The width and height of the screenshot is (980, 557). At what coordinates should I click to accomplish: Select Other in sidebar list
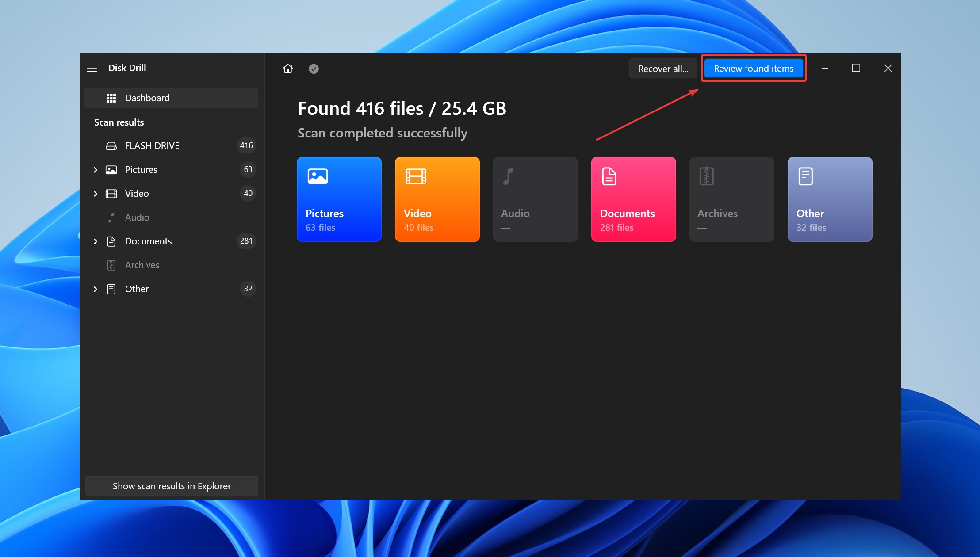tap(171, 289)
